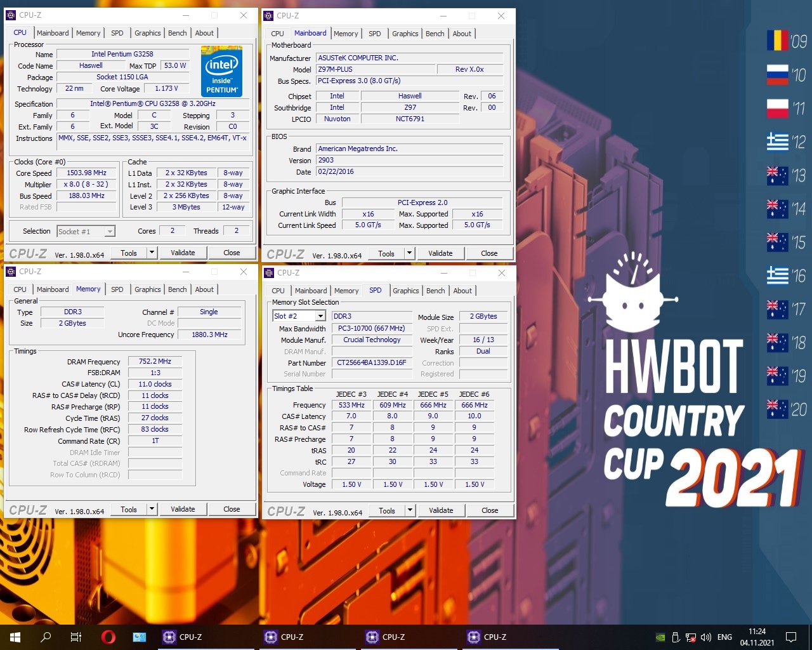This screenshot has width=812, height=650.
Task: Click CPU-Z title icon in Memory window
Action: 11,272
